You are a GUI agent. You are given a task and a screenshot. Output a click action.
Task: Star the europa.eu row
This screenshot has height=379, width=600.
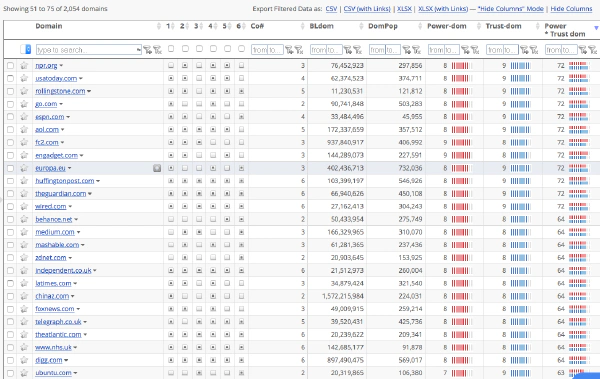coord(24,168)
